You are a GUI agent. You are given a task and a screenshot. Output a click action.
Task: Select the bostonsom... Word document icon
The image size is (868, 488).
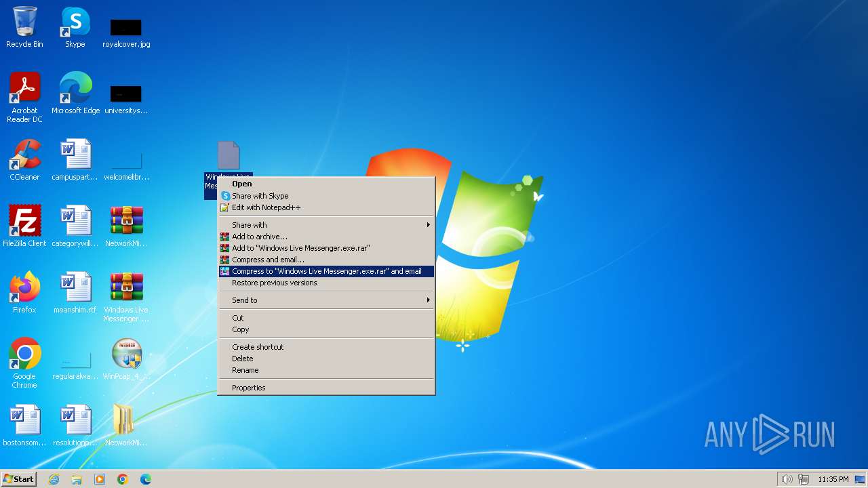[24, 426]
